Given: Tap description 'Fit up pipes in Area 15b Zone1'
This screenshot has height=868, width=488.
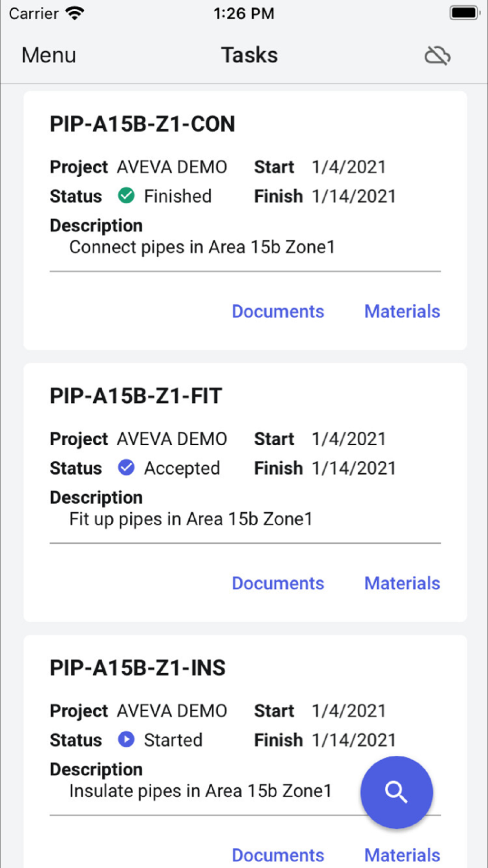Looking at the screenshot, I should click(191, 519).
